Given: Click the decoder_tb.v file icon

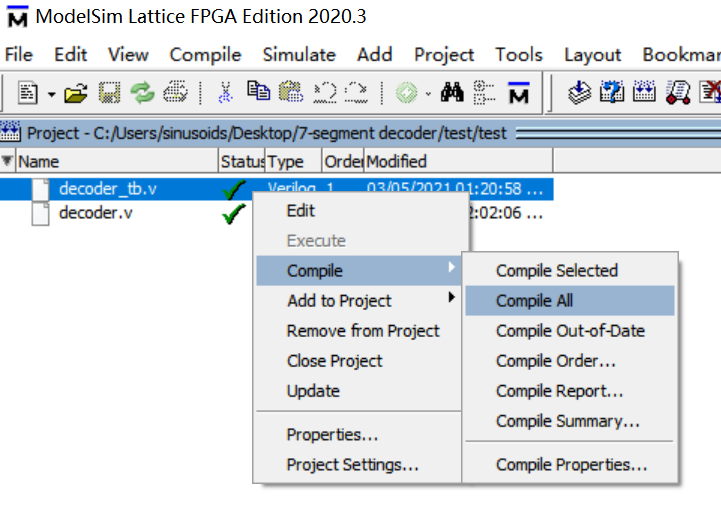Looking at the screenshot, I should point(40,189).
